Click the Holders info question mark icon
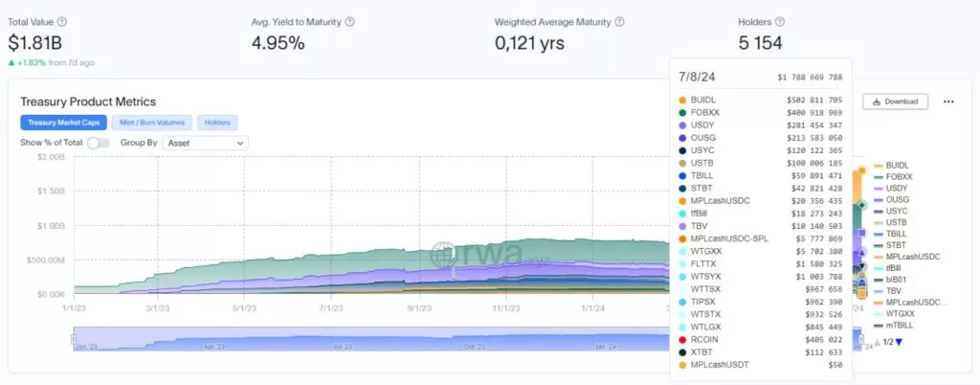980x385 pixels. pyautogui.click(x=780, y=22)
